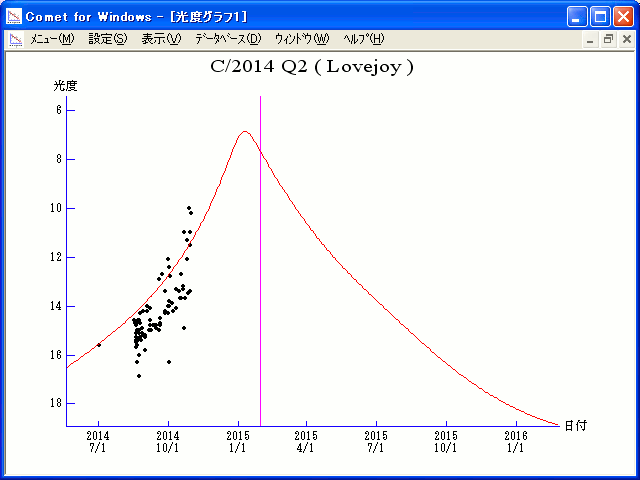Click the 日付 axis label

576,425
